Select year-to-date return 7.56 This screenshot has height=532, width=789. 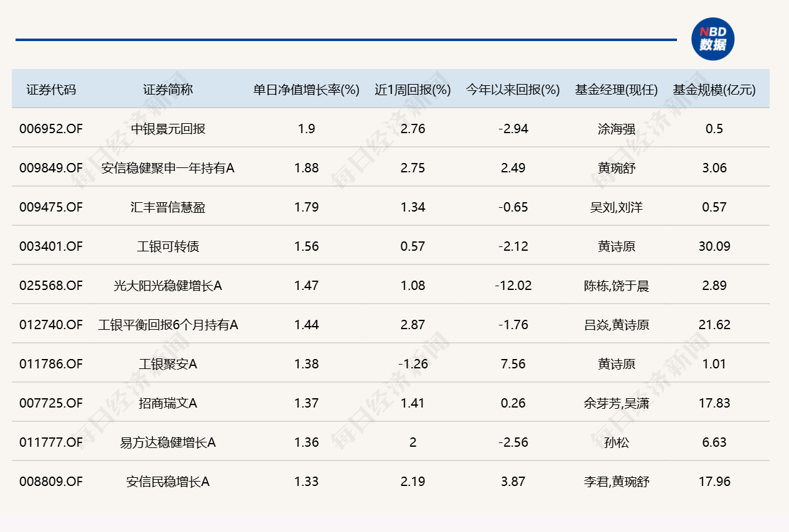point(513,364)
